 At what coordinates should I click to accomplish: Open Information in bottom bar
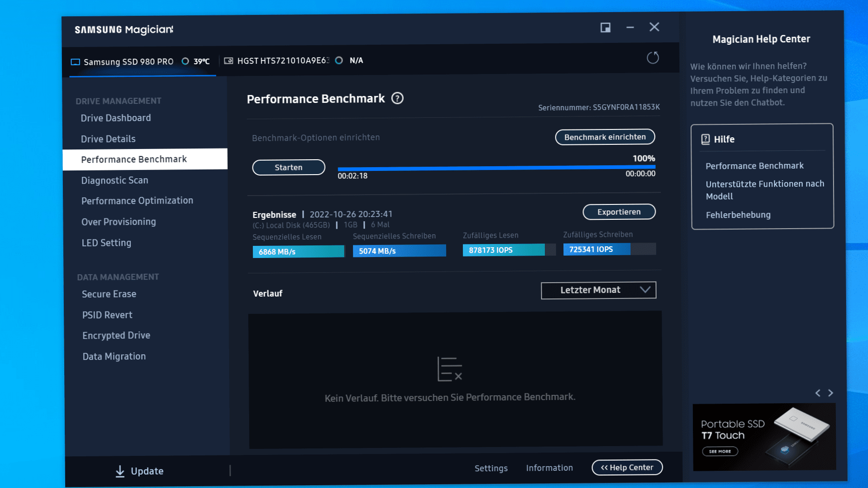[549, 468]
